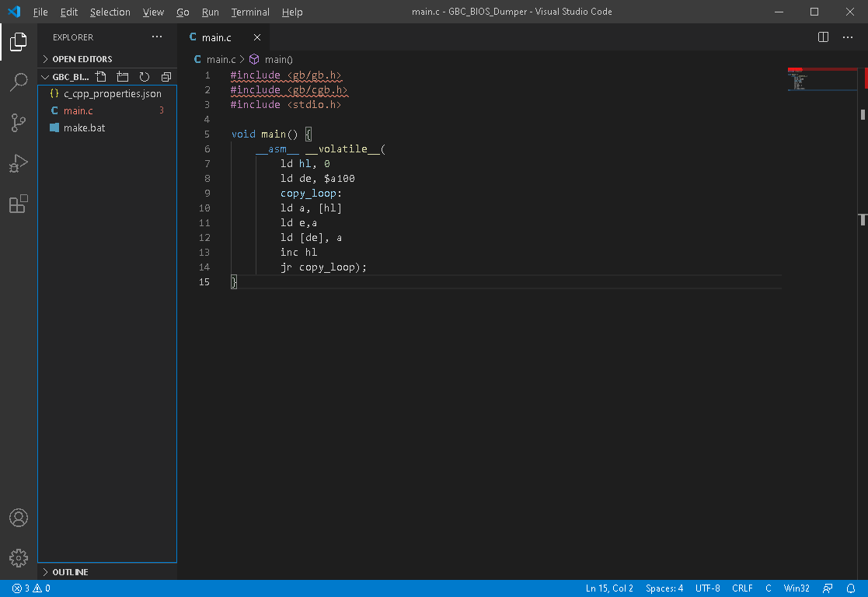
Task: Click the CRLF line ending indicator
Action: click(x=742, y=588)
